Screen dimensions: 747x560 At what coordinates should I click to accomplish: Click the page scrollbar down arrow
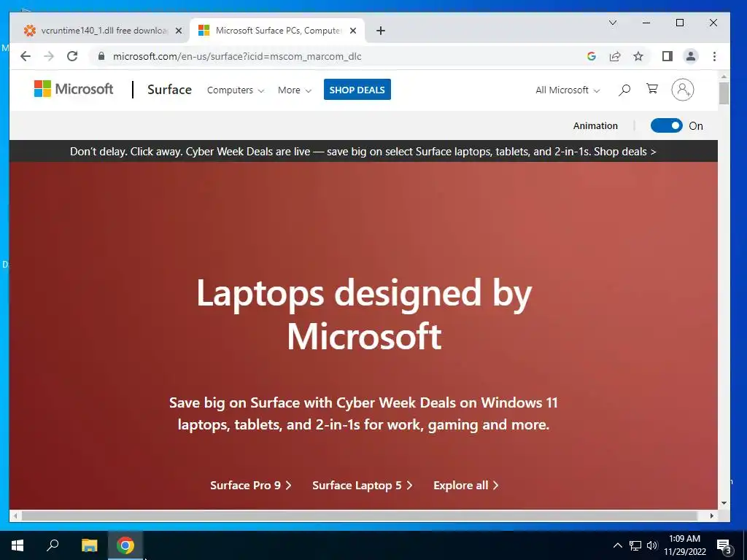[724, 503]
